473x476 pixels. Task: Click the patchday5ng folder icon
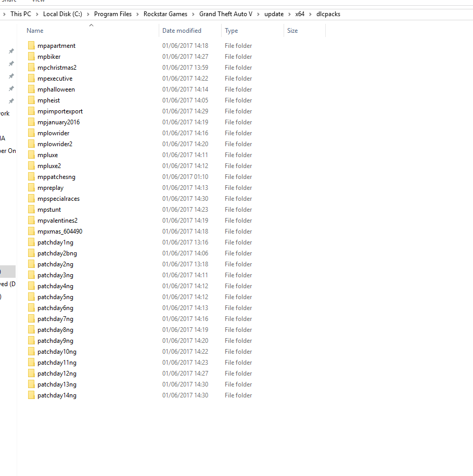pos(31,297)
